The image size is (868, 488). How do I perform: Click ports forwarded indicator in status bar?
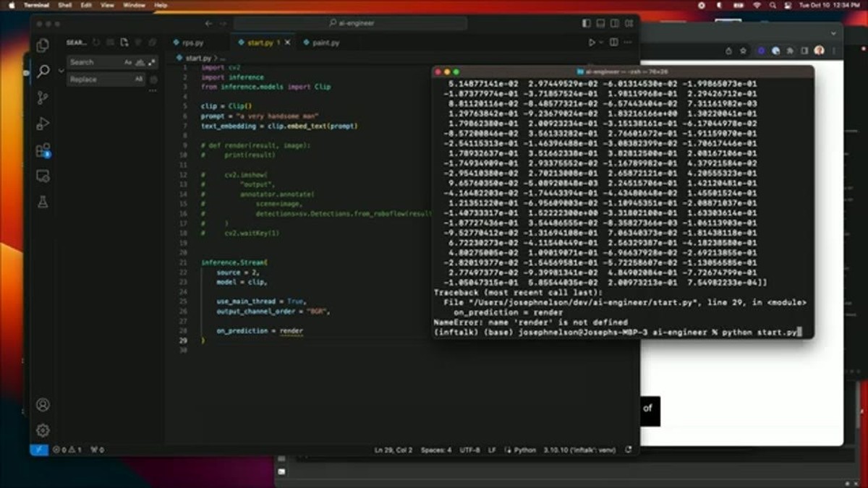96,450
